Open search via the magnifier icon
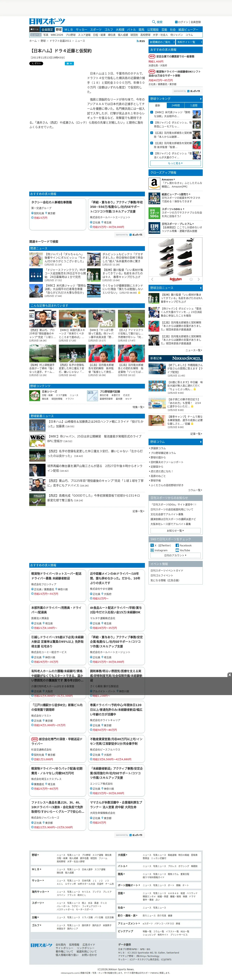The width and height of the screenshot is (232, 980). click(x=154, y=22)
